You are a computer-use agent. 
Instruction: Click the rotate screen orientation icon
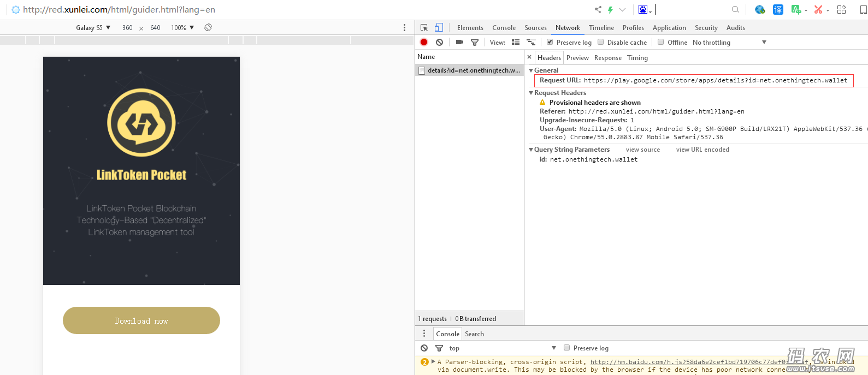coord(208,27)
